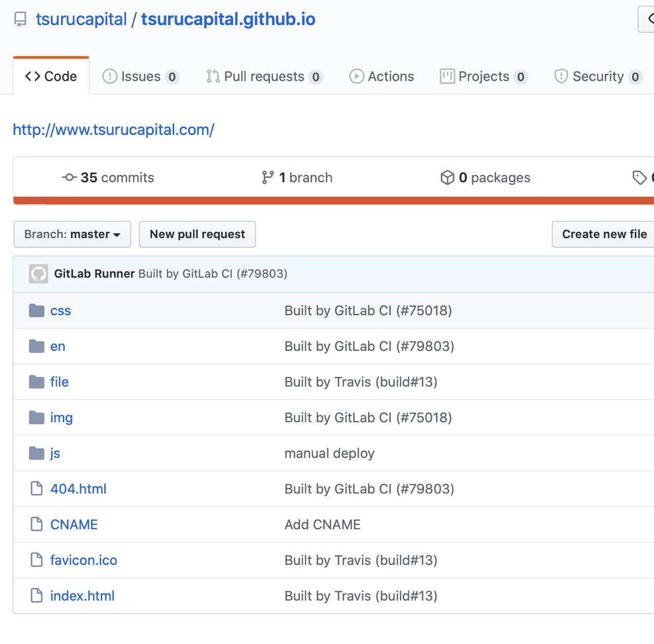The image size is (654, 644).
Task: Visit http://www.tsurucapital.com/ link
Action: click(113, 130)
